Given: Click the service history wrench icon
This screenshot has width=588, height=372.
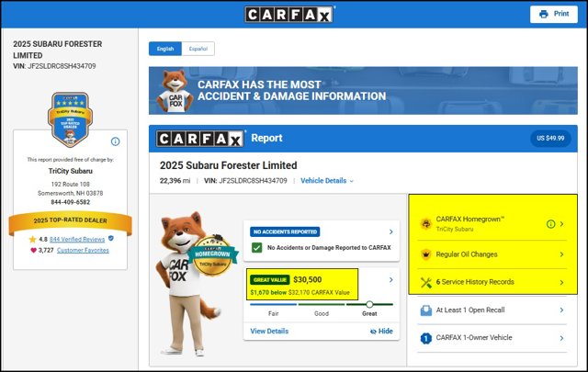Looking at the screenshot, I should [426, 282].
